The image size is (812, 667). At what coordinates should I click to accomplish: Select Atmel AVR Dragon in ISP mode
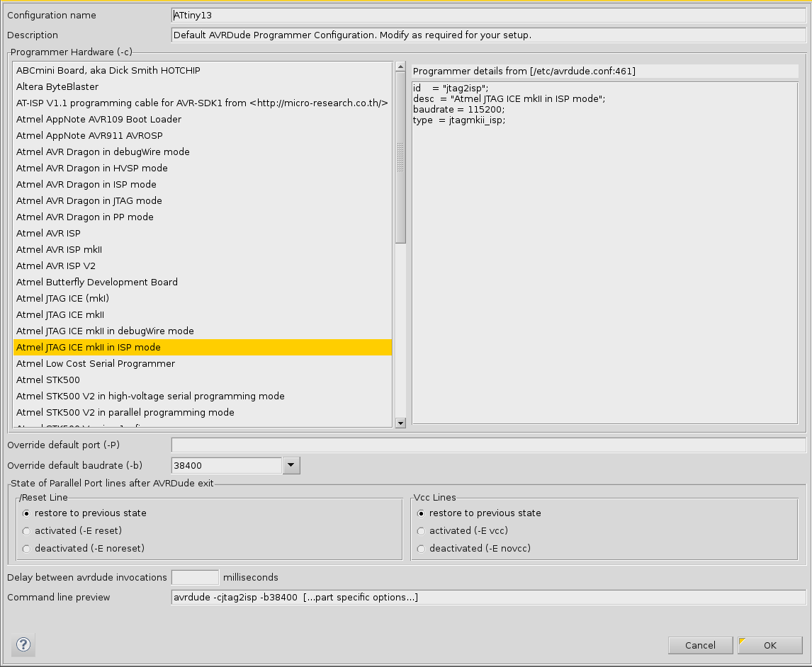tap(203, 184)
